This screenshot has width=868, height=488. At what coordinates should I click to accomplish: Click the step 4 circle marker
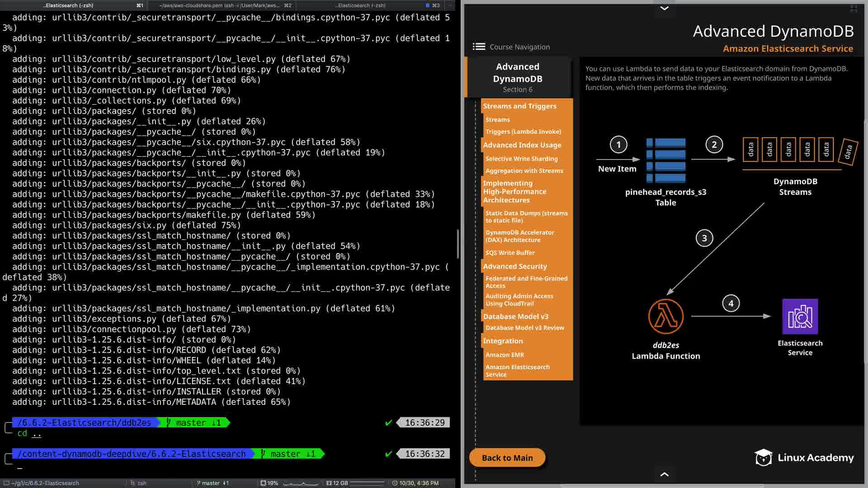[731, 303]
